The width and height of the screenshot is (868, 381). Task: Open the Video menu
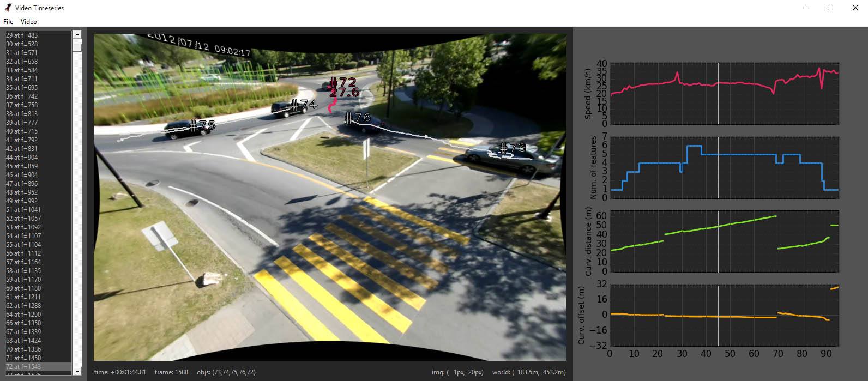[29, 22]
